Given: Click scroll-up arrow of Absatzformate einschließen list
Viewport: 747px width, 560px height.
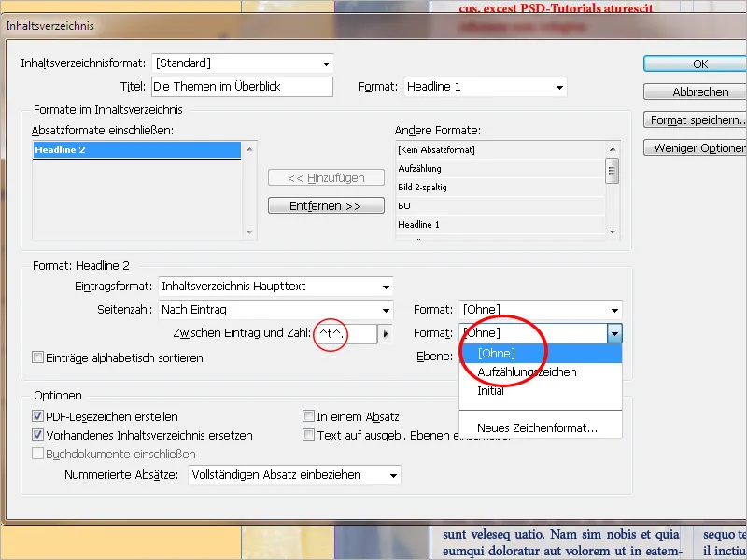Looking at the screenshot, I should [249, 149].
